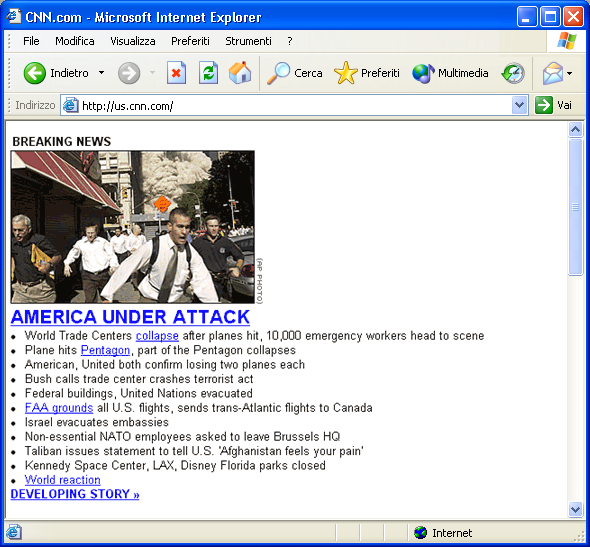This screenshot has height=547, width=590.
Task: Open the AMERICA UNDER ATTACK headline link
Action: pos(130,317)
